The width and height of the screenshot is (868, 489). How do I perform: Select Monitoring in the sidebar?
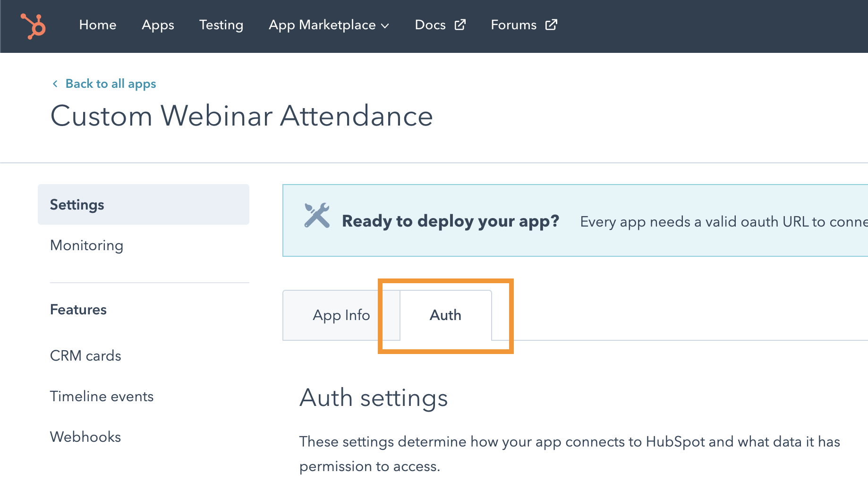[86, 245]
